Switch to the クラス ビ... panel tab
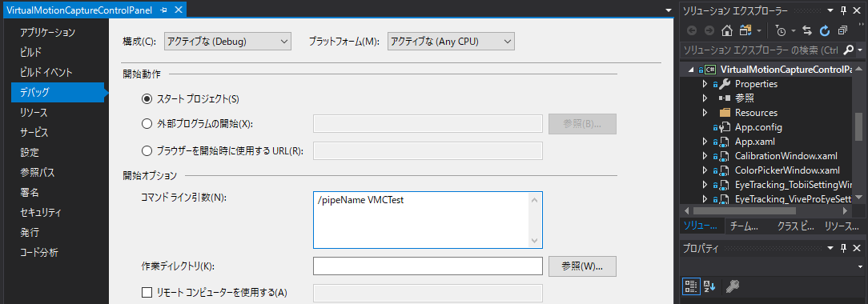The image size is (868, 304). 795,226
